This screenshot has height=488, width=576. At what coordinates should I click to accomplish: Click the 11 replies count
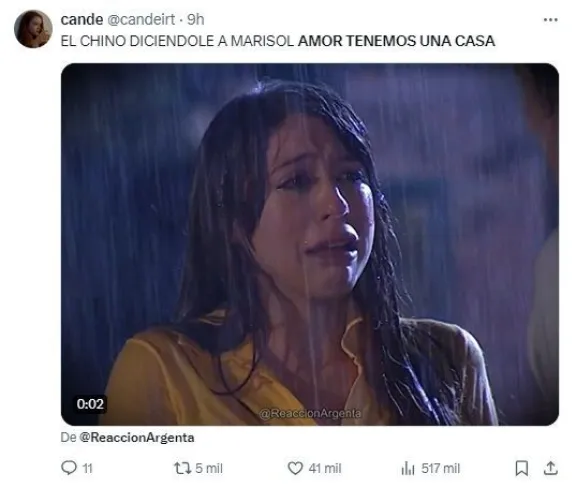click(x=87, y=469)
